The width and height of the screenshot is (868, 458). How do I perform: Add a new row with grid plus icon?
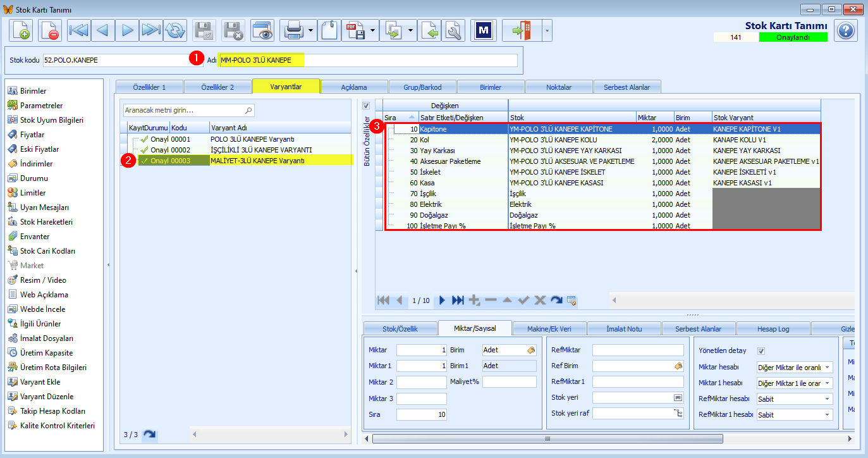pos(474,300)
